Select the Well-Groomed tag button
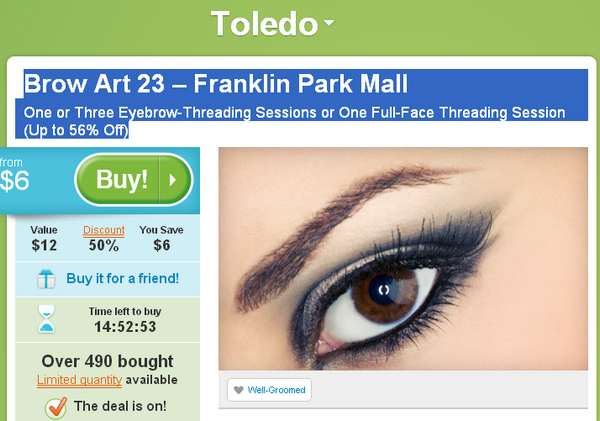Screen dimensions: 600x421 pos(269,390)
